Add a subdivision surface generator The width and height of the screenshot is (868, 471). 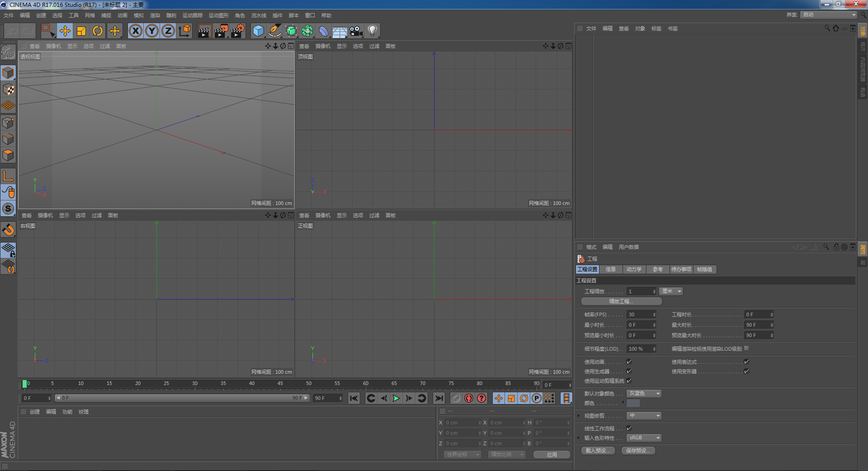[291, 31]
